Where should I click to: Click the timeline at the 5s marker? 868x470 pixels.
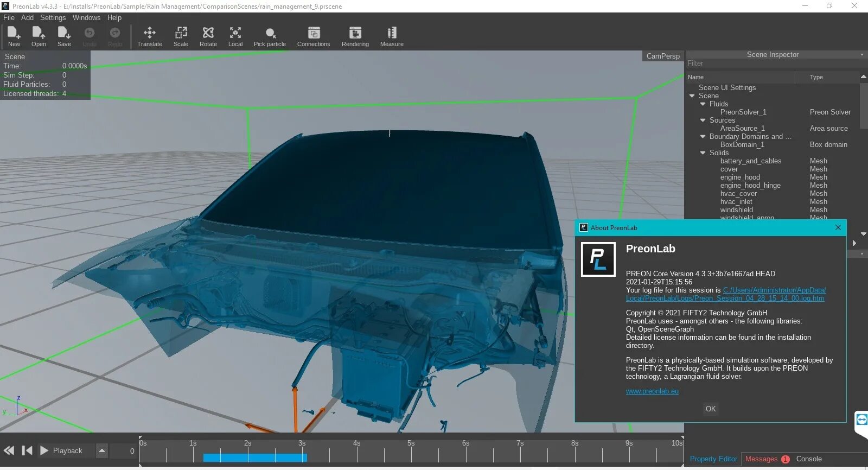[411, 443]
